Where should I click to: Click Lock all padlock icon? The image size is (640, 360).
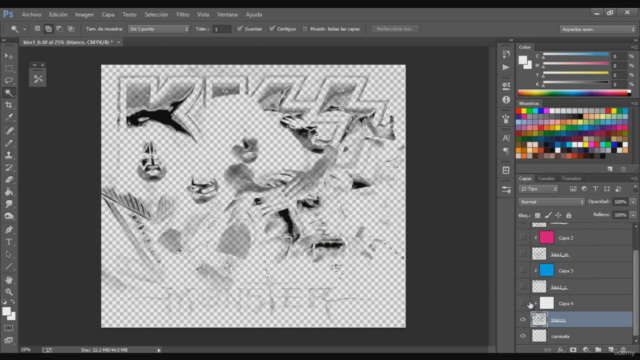click(569, 215)
